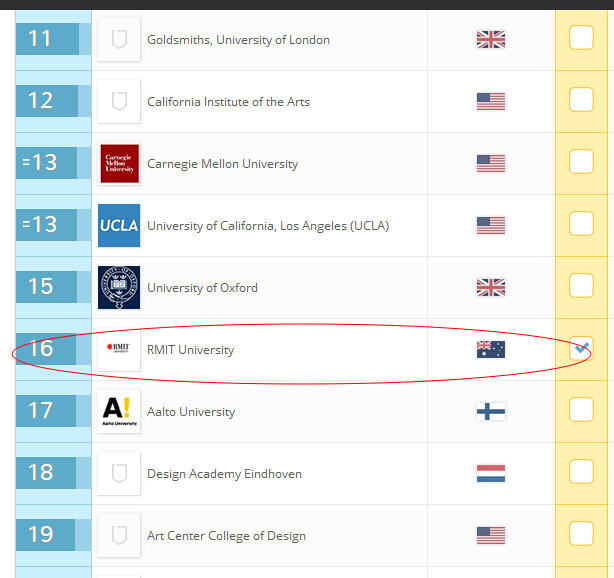
Task: Open California Institute of the Arts link
Action: tap(228, 102)
